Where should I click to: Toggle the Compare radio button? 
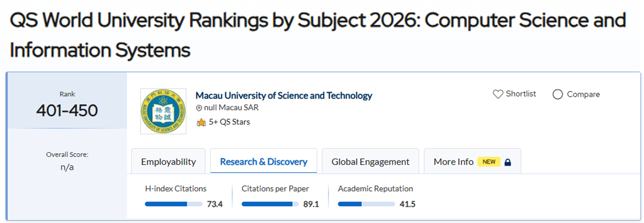(558, 94)
